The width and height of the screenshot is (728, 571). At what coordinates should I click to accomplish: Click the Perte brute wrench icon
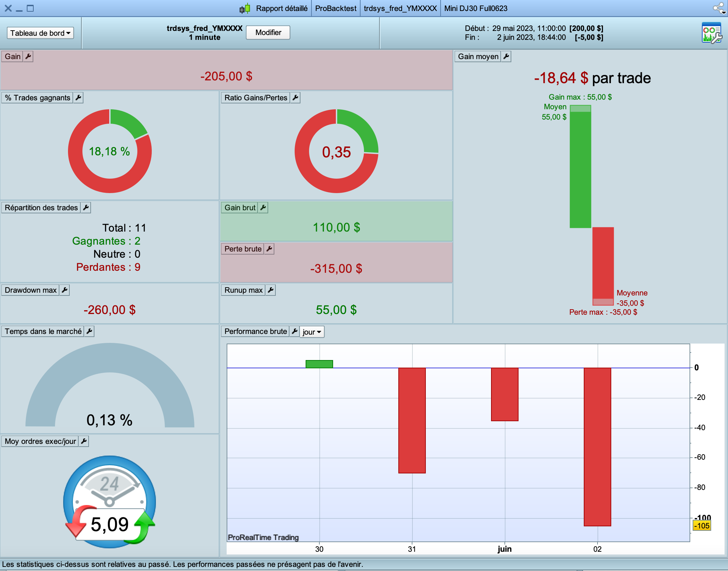coord(269,249)
